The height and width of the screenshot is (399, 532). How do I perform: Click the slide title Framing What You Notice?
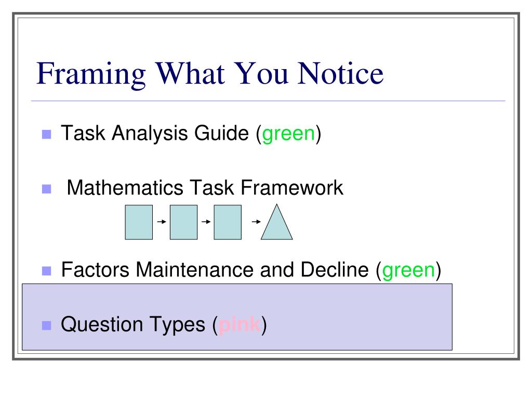tap(210, 74)
